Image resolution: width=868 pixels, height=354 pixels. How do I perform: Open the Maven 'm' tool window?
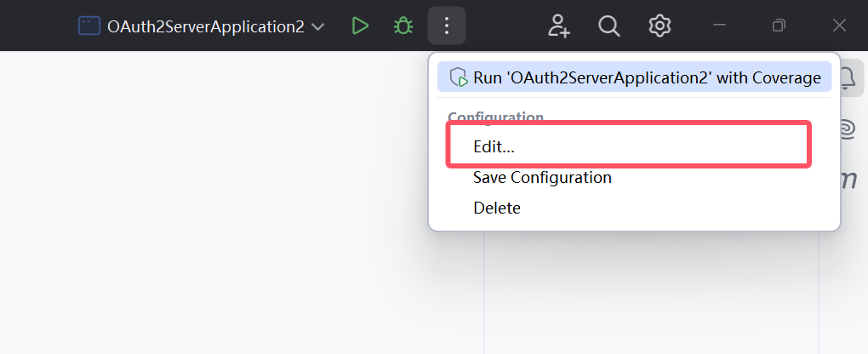pyautogui.click(x=846, y=180)
